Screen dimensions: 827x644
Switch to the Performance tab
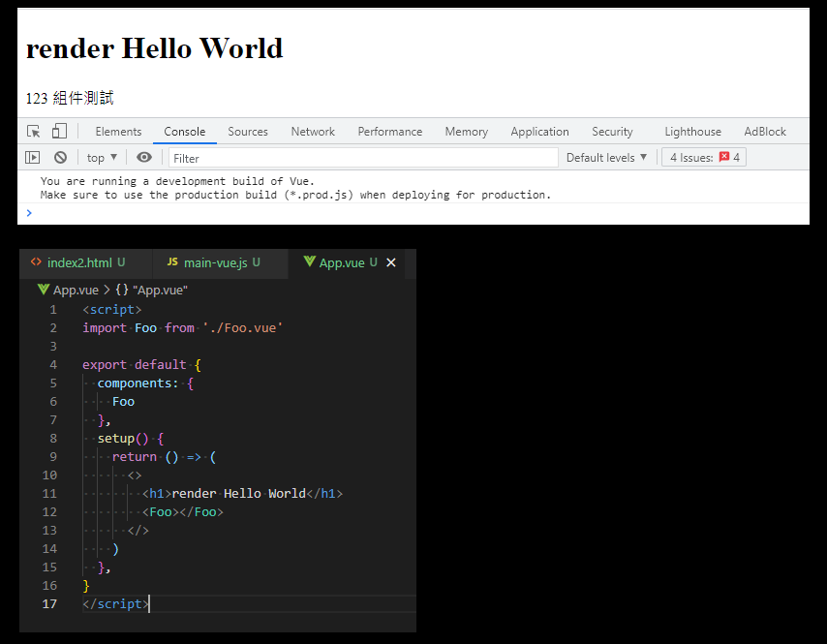(x=389, y=132)
